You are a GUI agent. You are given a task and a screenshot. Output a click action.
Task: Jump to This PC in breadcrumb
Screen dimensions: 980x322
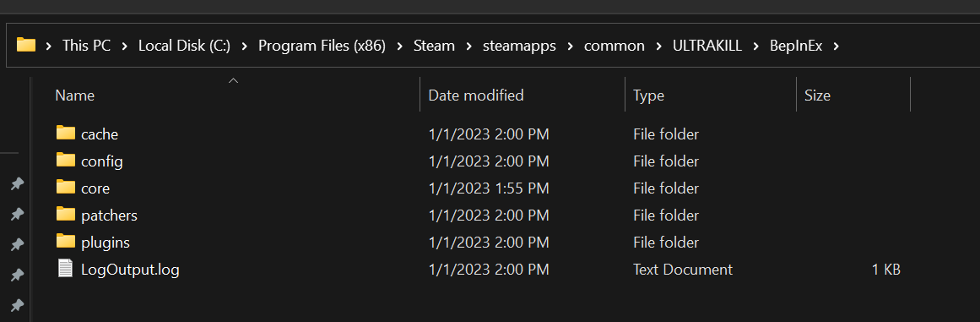point(86,46)
